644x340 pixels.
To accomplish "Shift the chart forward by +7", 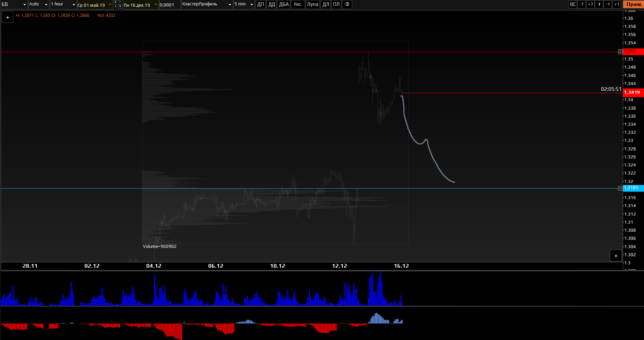I will (590, 4).
